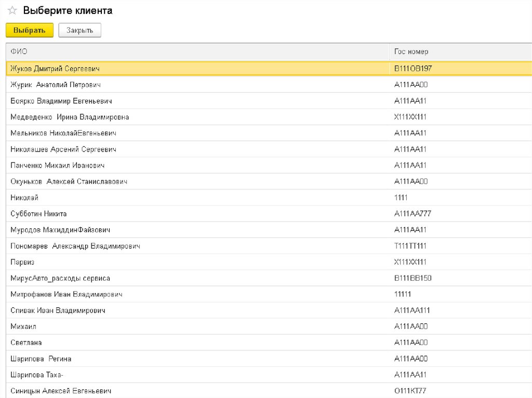Choose Окуньков Алексей Станиславович entry
Screen dimensions: 532x398
tap(69, 182)
